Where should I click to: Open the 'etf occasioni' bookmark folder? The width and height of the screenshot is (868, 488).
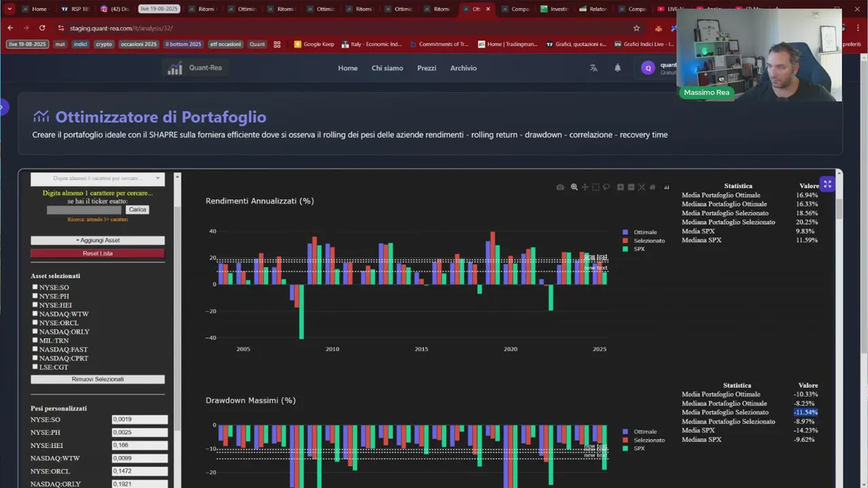225,44
